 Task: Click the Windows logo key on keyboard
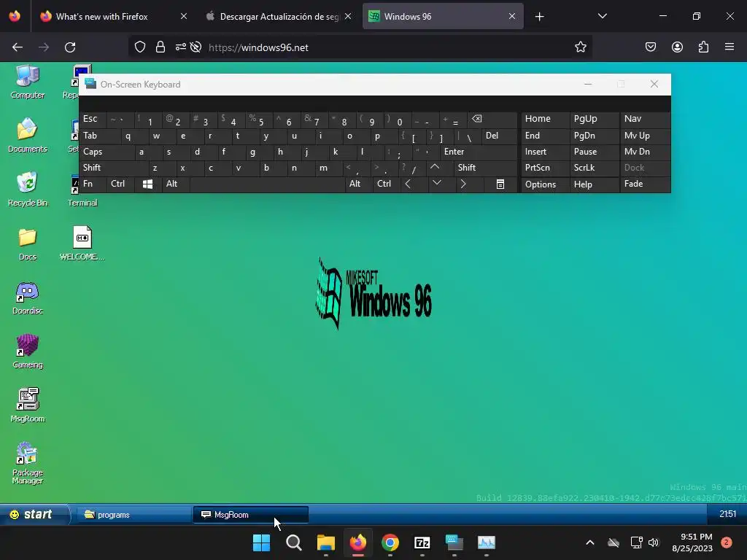(x=147, y=184)
